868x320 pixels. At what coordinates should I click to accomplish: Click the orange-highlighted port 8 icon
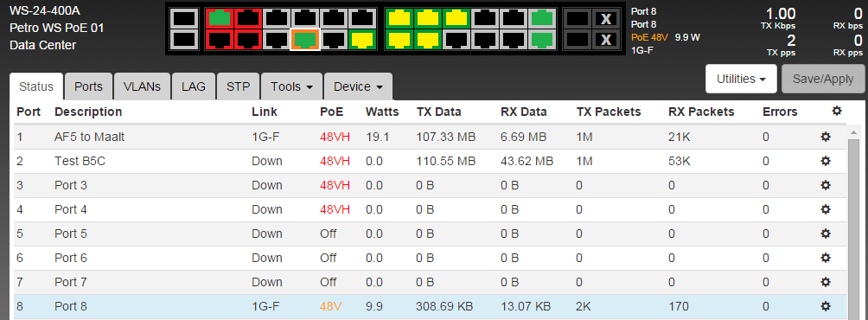click(x=305, y=39)
